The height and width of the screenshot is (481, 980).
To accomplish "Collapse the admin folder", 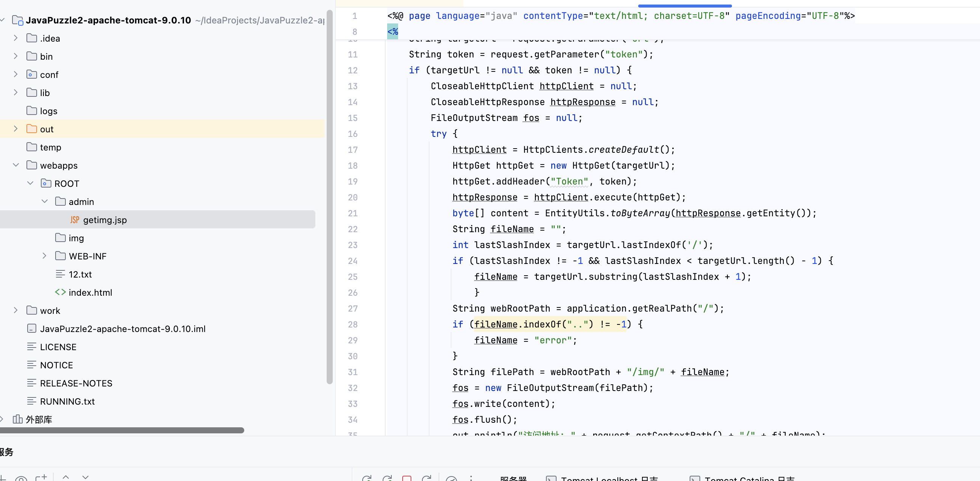I will click(x=44, y=201).
